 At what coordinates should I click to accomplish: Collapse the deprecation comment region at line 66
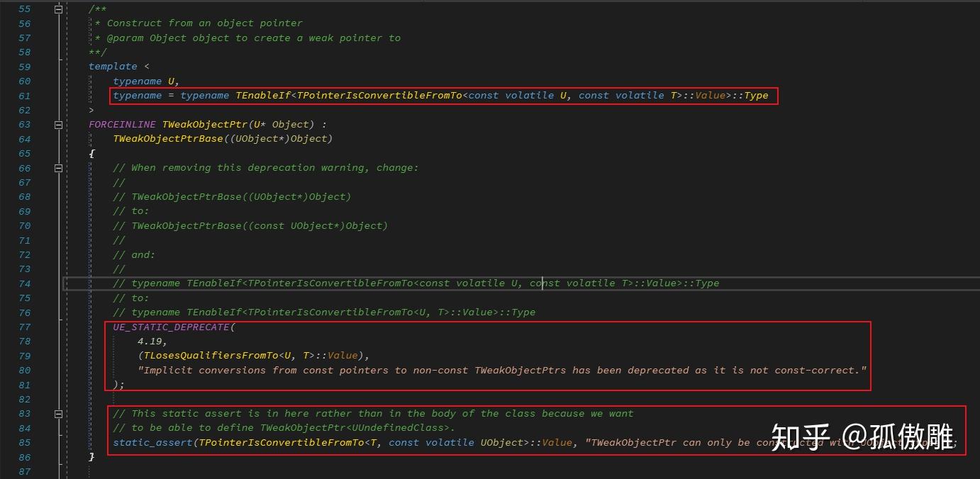coord(58,168)
